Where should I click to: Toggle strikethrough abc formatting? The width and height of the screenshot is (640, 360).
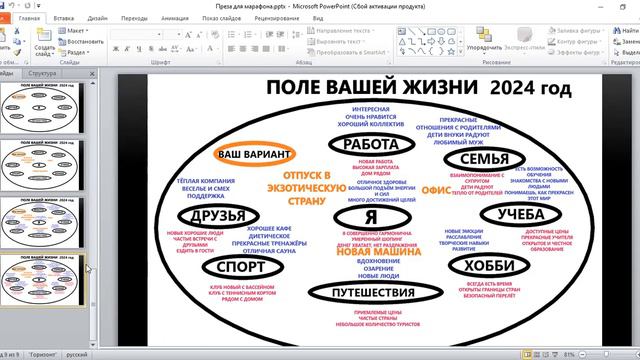pyautogui.click(x=162, y=49)
